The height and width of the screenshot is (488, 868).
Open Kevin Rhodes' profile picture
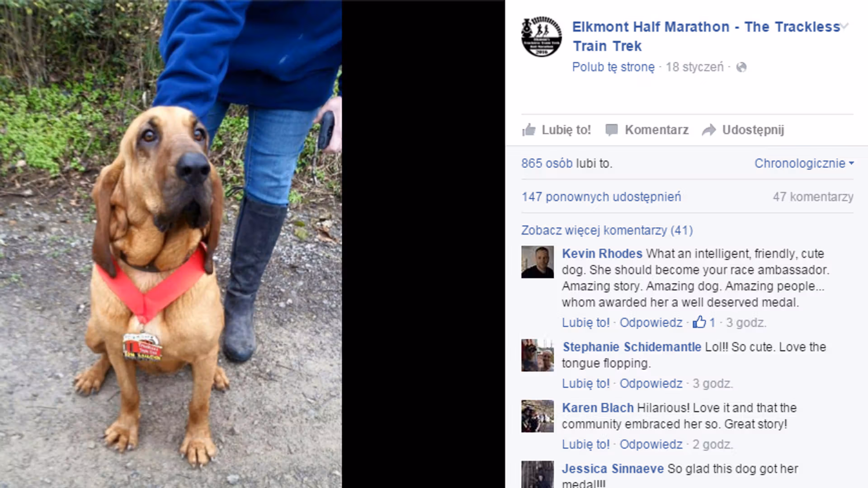[538, 262]
